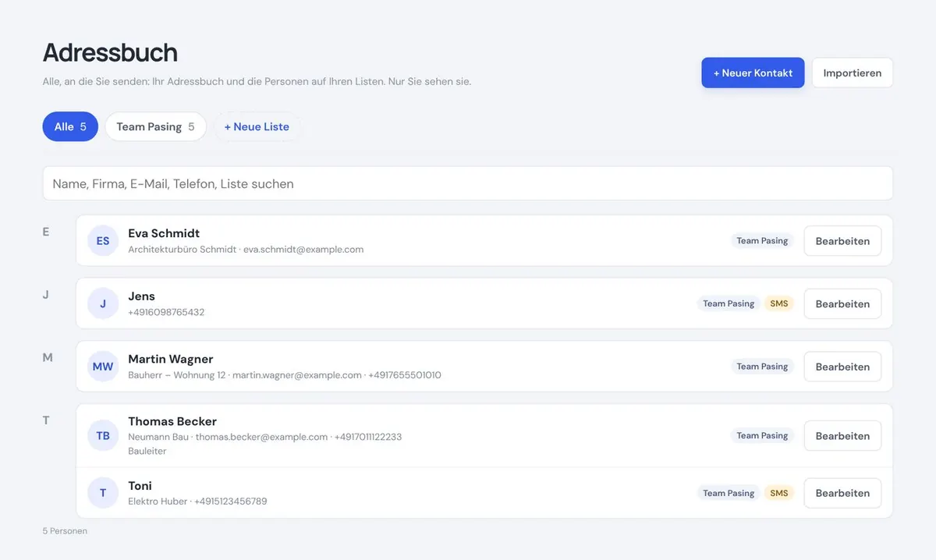The height and width of the screenshot is (560, 936).
Task: Click Toni's details line with Elektro Huber
Action: [197, 502]
